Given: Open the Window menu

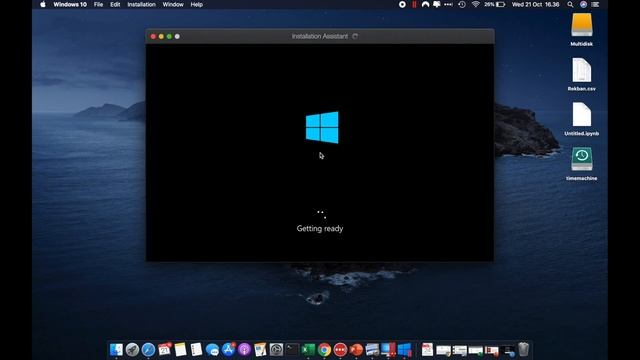Looking at the screenshot, I should point(173,4).
